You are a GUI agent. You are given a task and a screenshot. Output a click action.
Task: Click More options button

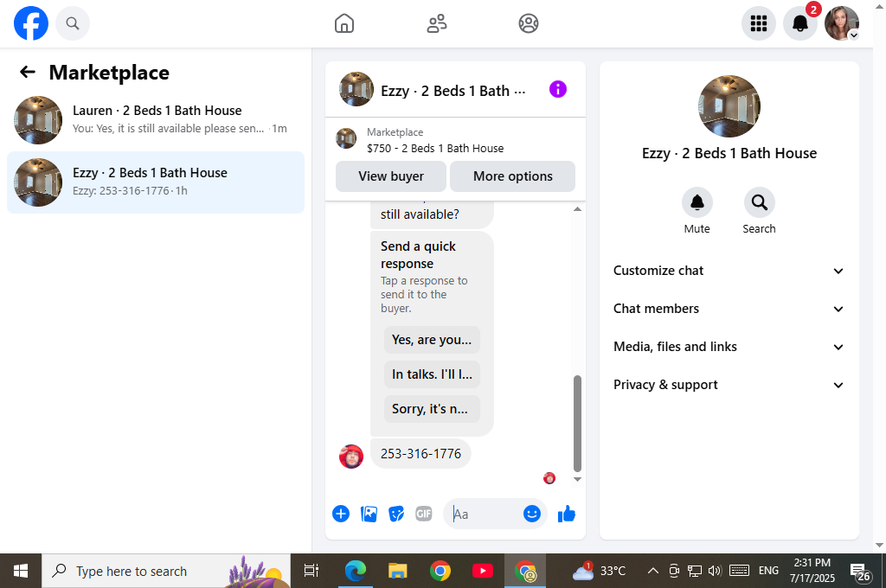point(512,176)
